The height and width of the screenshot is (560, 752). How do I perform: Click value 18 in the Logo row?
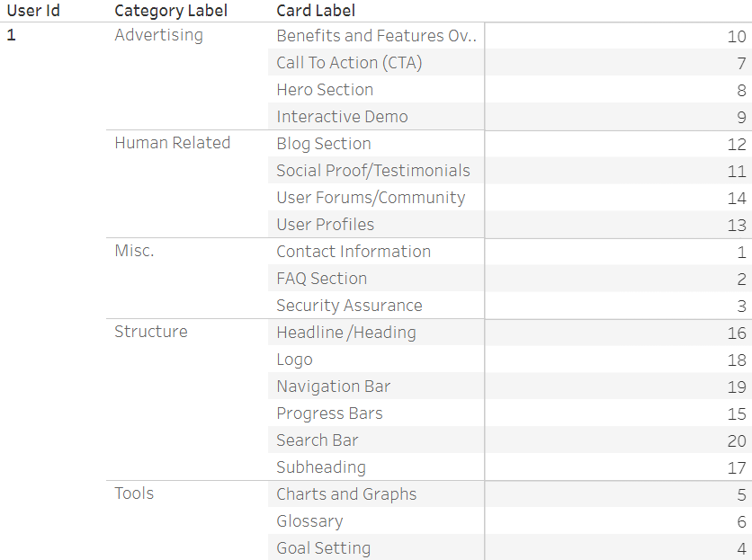(x=737, y=360)
